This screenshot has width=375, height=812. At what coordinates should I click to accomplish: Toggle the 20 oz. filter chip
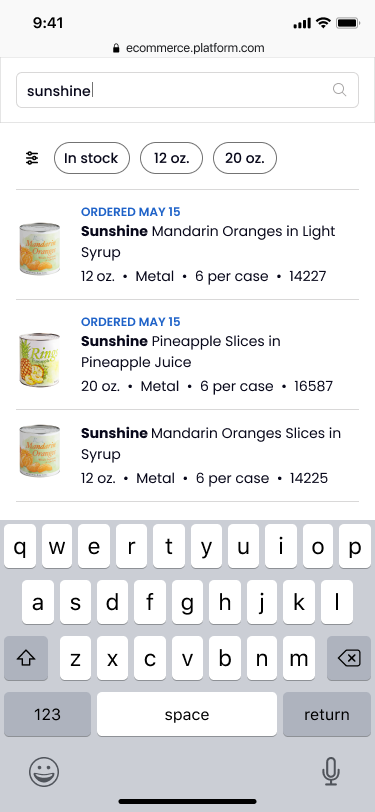click(245, 158)
